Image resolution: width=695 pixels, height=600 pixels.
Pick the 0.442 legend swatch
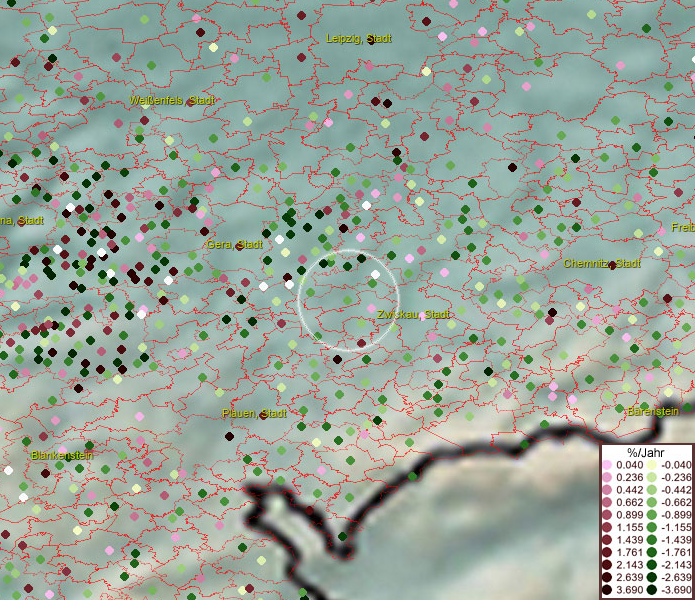[x=607, y=490]
